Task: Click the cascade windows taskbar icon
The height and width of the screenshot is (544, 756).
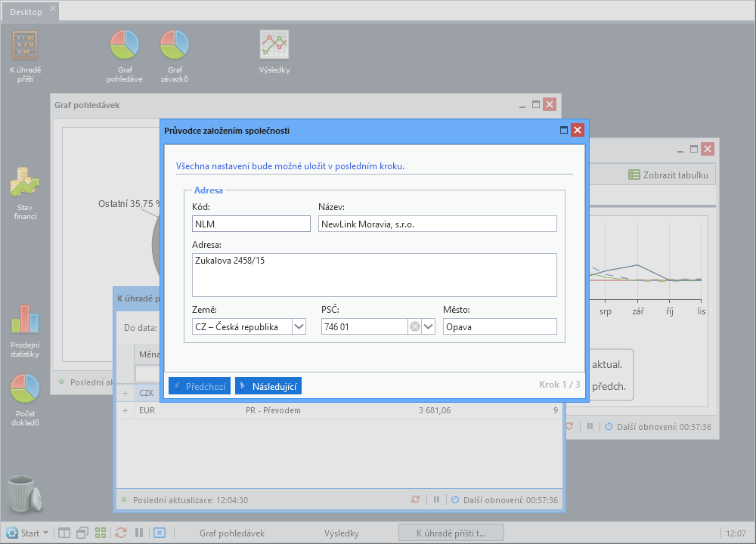Action: 82,533
